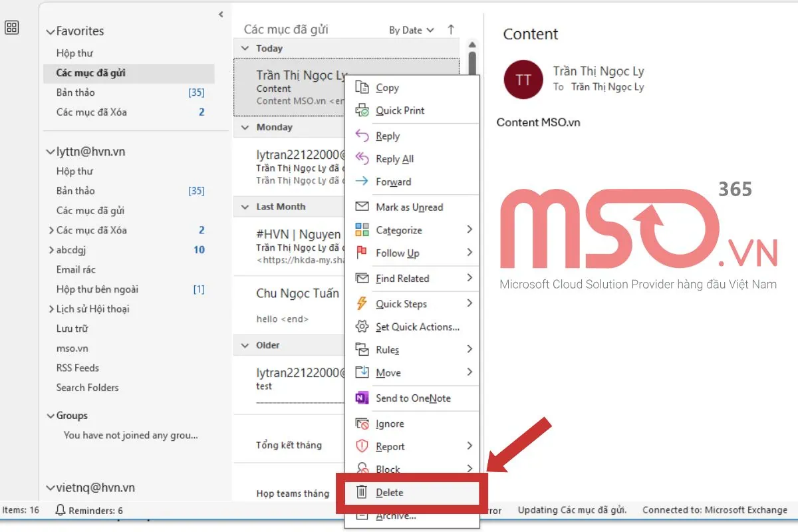Reverse sort order using the up arrow
This screenshot has height=532, width=798.
(450, 29)
